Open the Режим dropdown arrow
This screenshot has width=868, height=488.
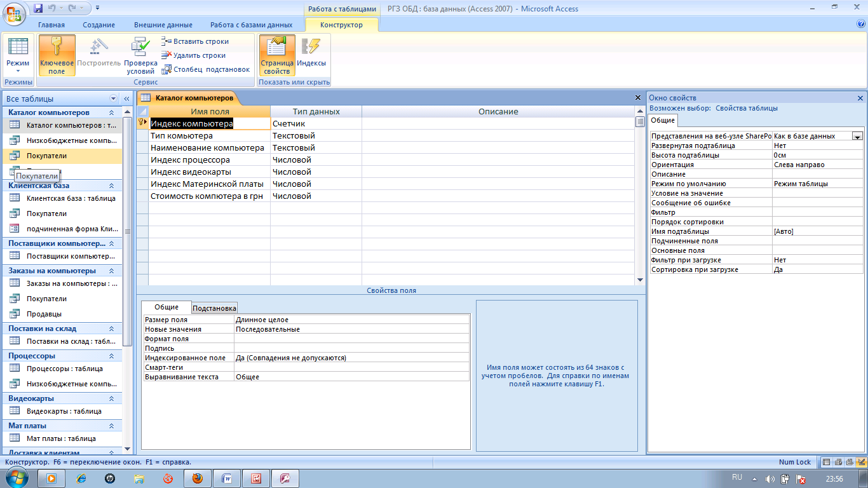[x=18, y=71]
